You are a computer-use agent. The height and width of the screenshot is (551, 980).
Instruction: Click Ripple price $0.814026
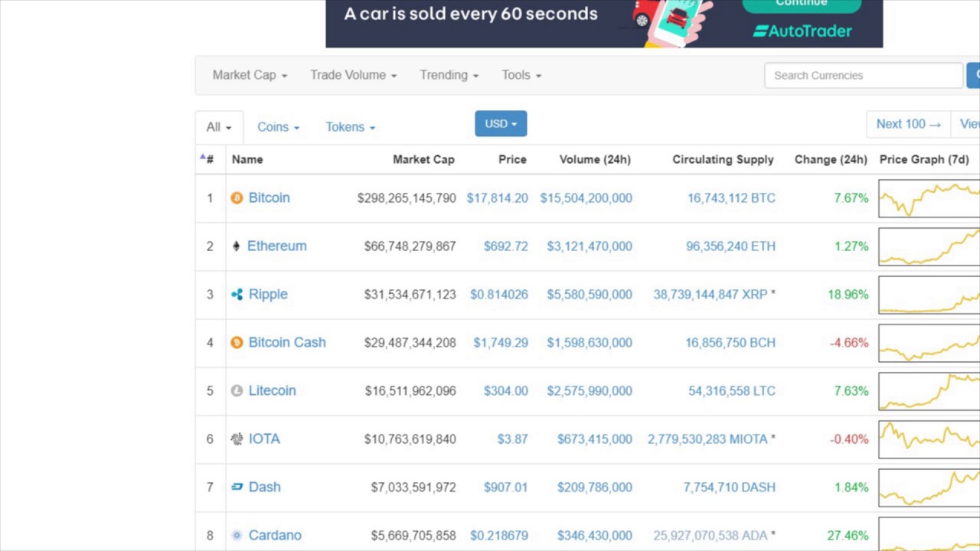(x=498, y=295)
